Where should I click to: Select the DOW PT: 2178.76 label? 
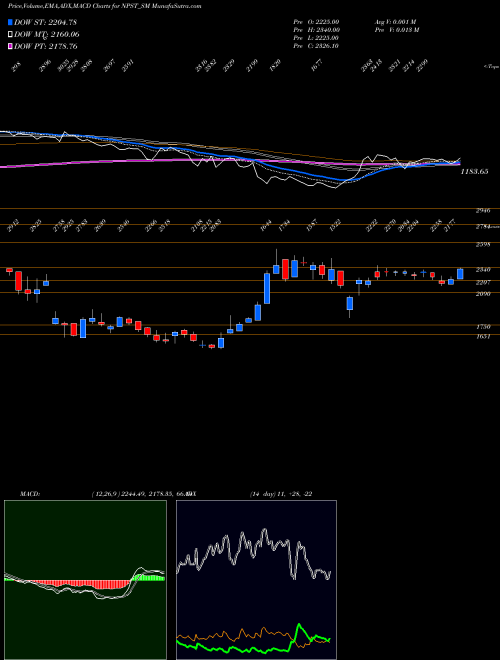pos(46,46)
